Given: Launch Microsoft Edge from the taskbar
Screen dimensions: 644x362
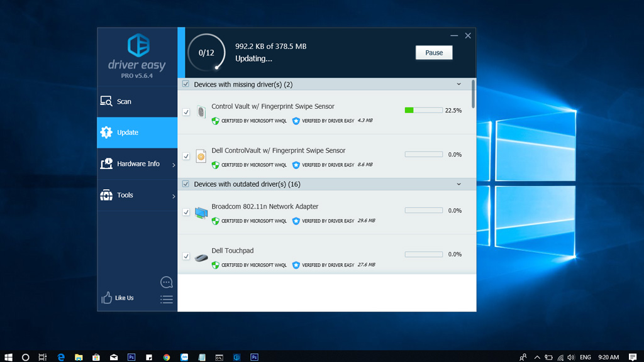Looking at the screenshot, I should coord(61,357).
